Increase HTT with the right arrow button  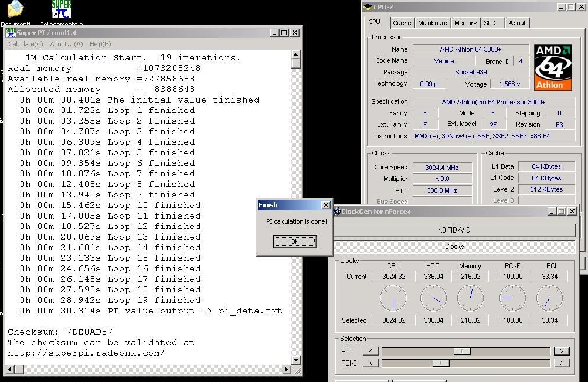562,352
